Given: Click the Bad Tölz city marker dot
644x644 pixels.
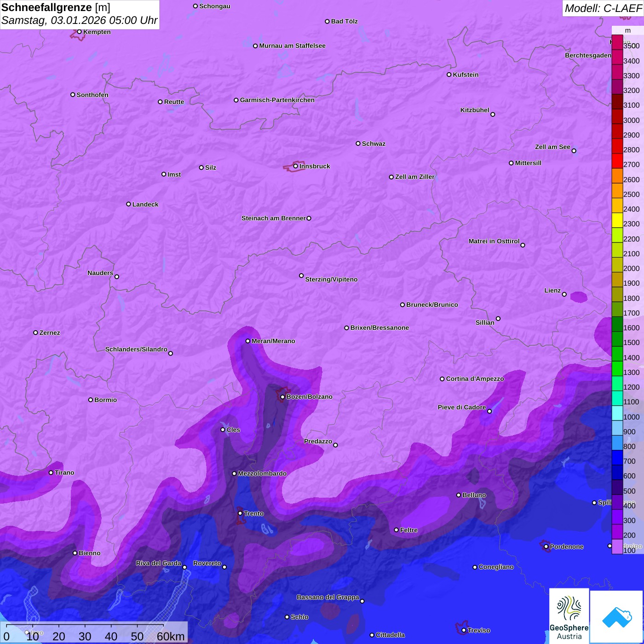Looking at the screenshot, I should (x=327, y=22).
